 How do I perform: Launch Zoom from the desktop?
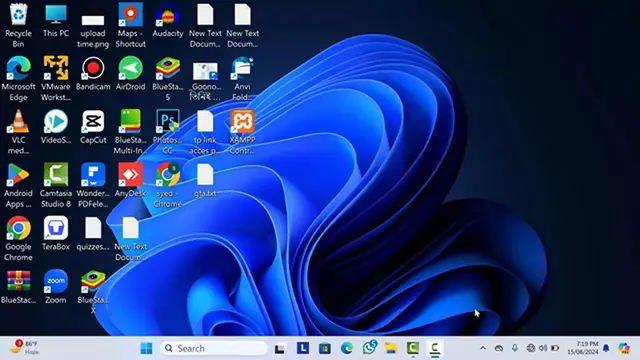coord(56,287)
